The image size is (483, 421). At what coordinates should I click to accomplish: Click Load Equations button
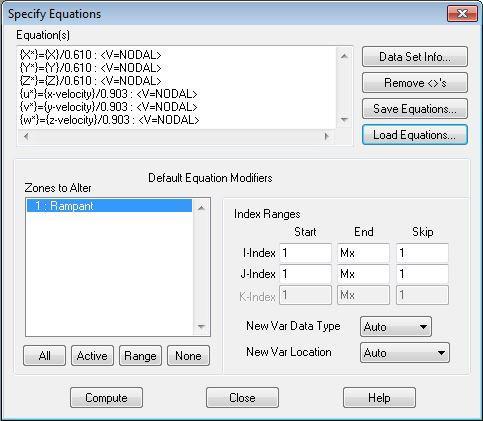415,135
